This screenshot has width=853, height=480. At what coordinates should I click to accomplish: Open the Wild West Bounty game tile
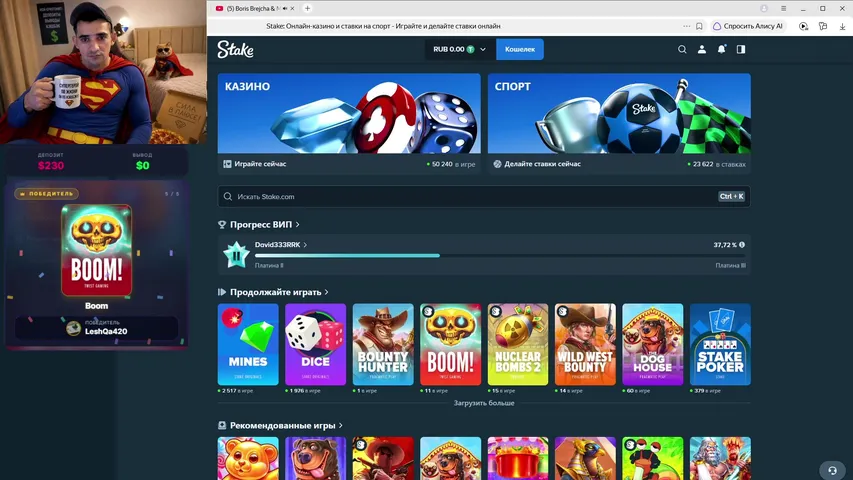(x=585, y=344)
